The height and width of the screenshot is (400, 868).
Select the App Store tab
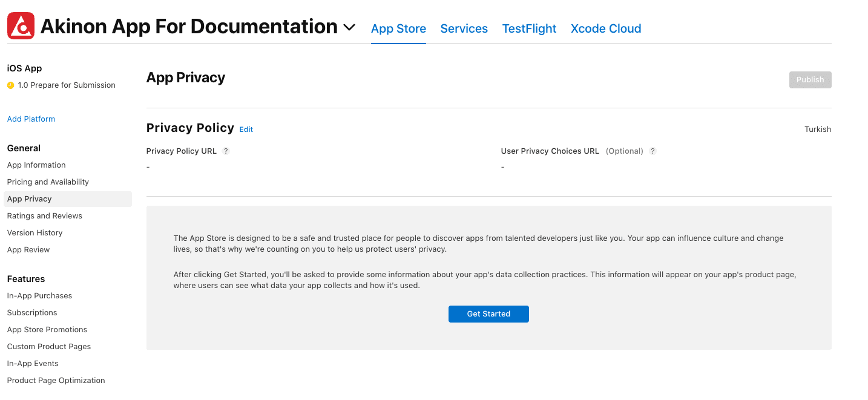point(398,28)
